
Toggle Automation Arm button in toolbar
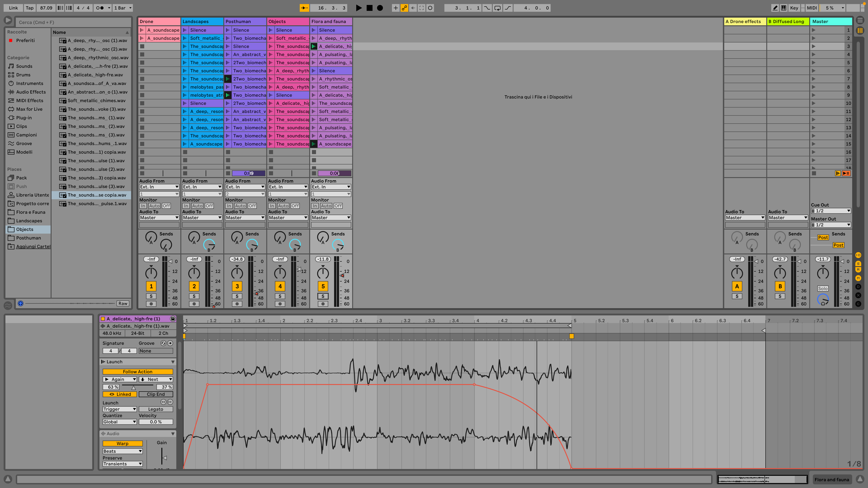pyautogui.click(x=404, y=8)
